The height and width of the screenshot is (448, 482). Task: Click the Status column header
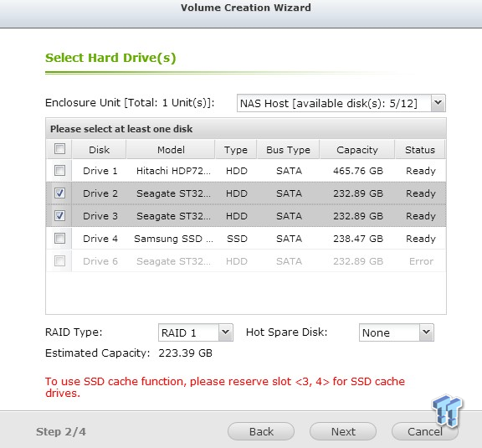click(x=420, y=150)
